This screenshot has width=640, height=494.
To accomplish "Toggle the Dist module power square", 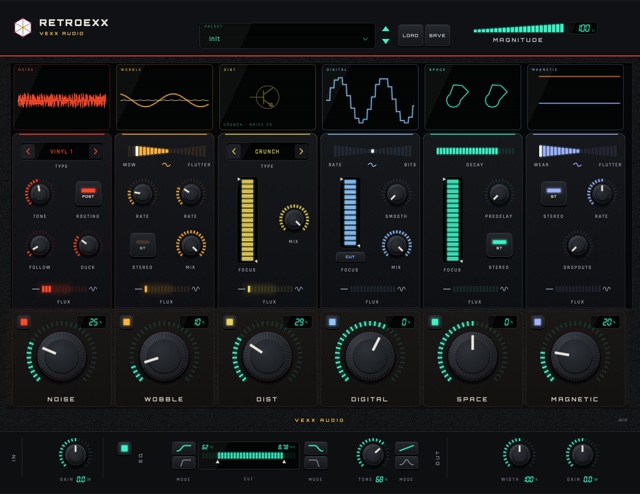I will click(229, 322).
